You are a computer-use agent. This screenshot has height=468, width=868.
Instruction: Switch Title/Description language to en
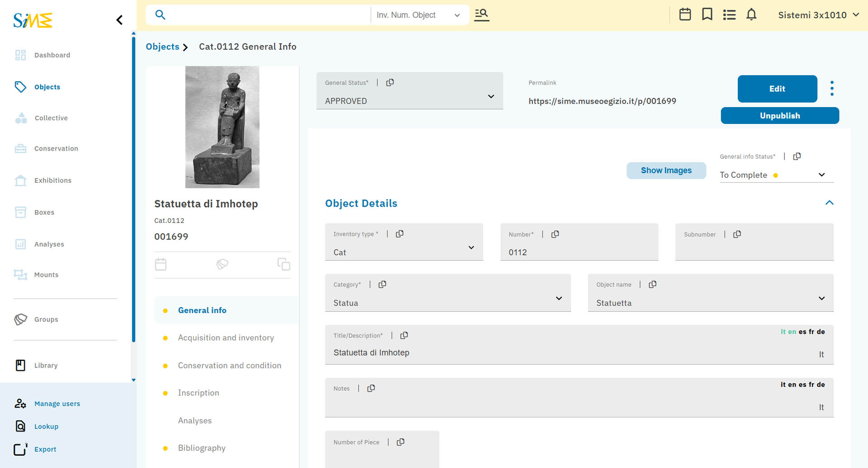pos(792,332)
